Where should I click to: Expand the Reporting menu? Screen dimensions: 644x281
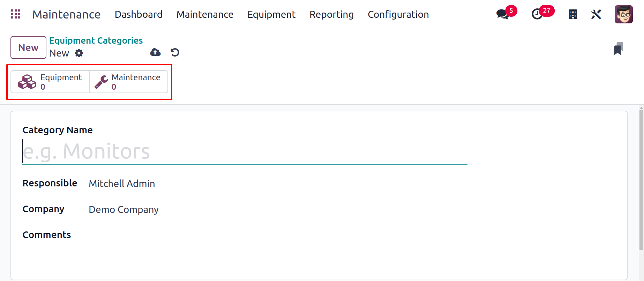[x=331, y=14]
